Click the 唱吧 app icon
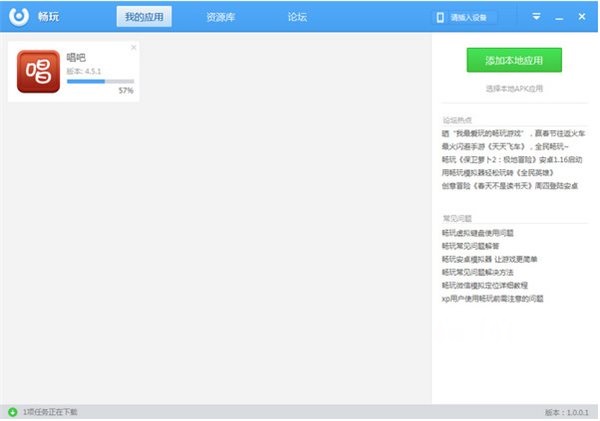Viewport: 600px width, 421px height. pyautogui.click(x=38, y=72)
